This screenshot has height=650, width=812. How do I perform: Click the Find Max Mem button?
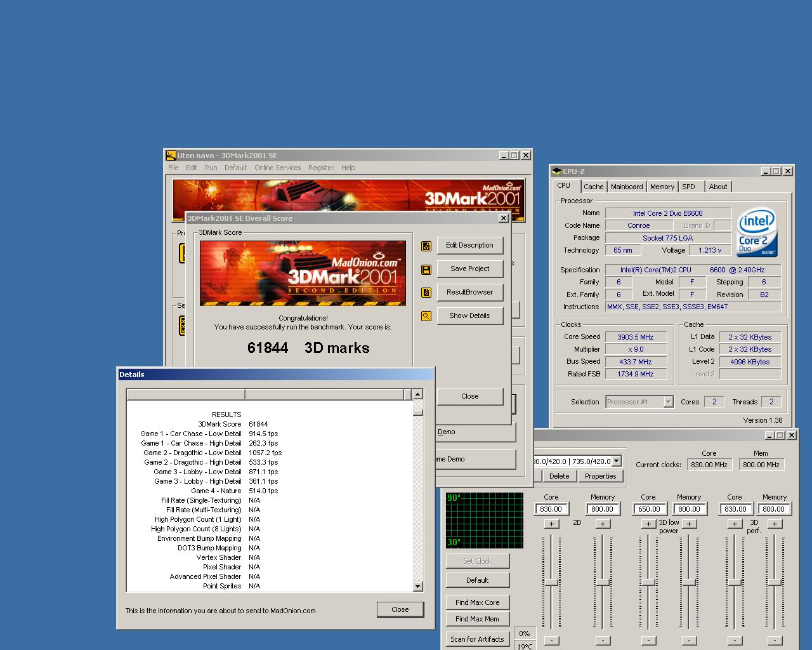pyautogui.click(x=477, y=619)
